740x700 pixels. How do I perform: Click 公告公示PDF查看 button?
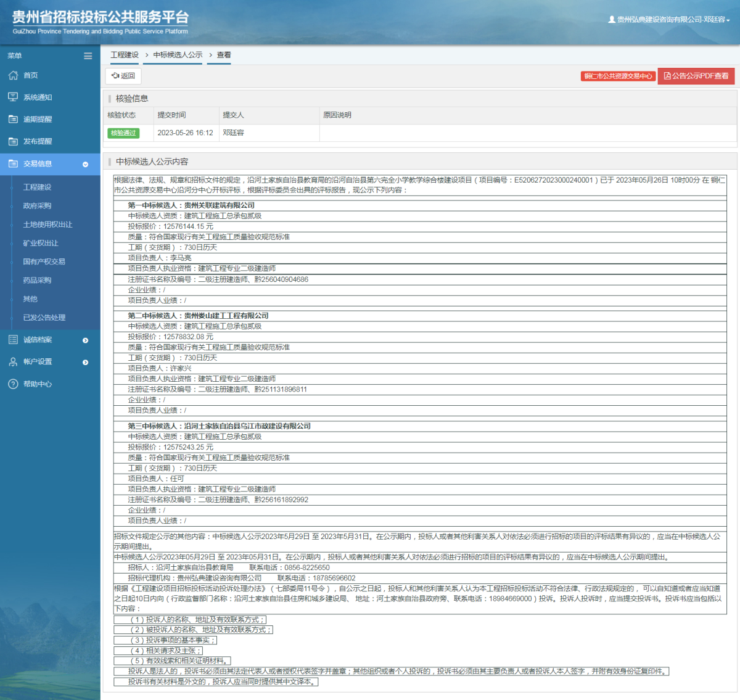pos(696,76)
